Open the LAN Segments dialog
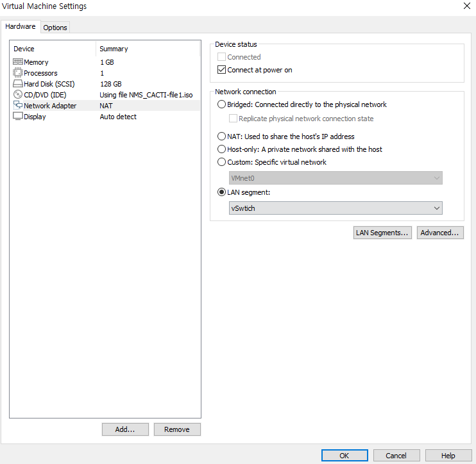 [382, 233]
